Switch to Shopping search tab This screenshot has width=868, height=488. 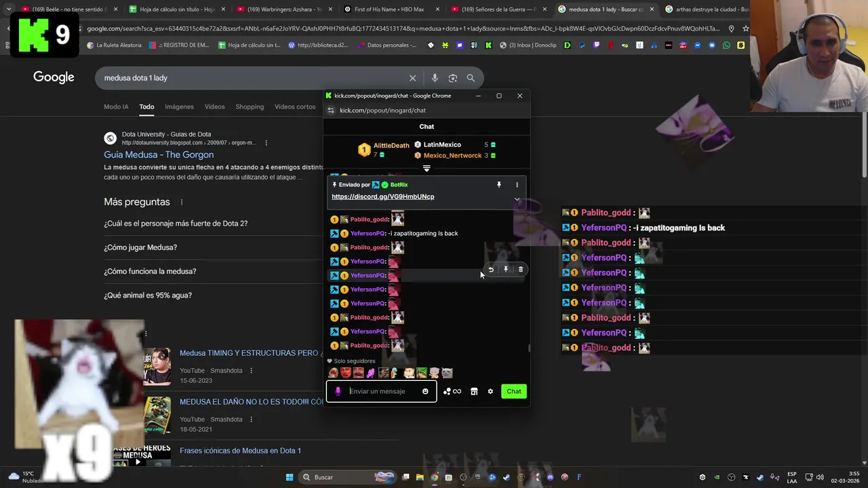250,106
